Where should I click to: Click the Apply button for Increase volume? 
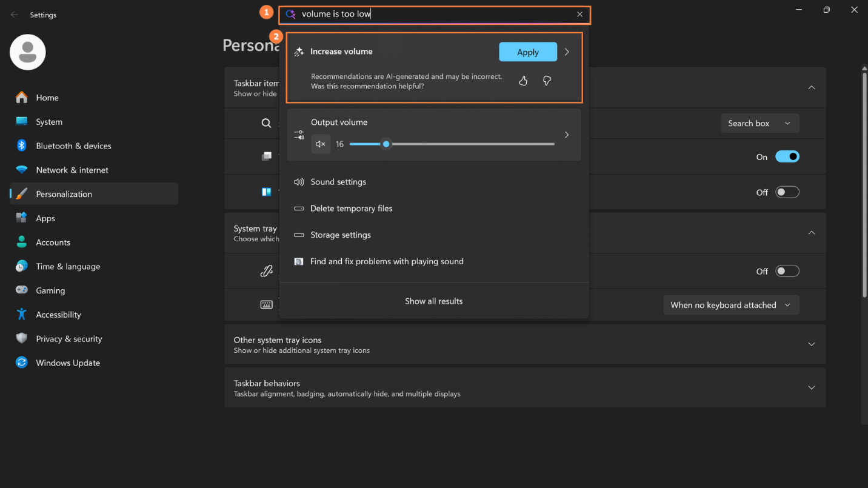coord(528,52)
